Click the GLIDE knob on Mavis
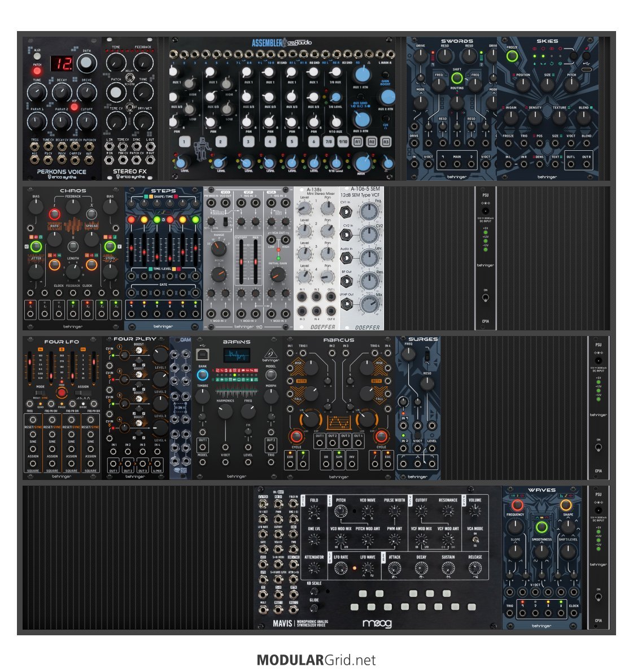Screen dimensions: 633x672 coord(314,608)
